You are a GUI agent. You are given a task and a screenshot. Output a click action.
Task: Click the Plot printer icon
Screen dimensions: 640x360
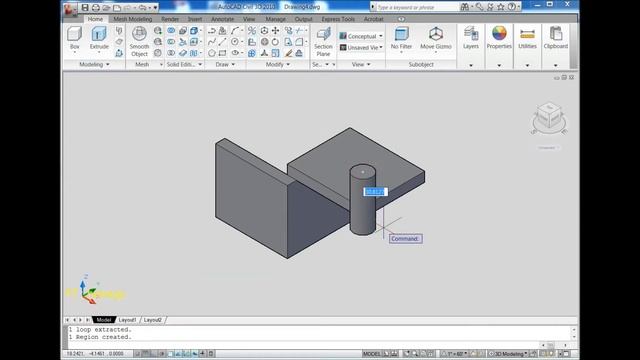[96, 7]
